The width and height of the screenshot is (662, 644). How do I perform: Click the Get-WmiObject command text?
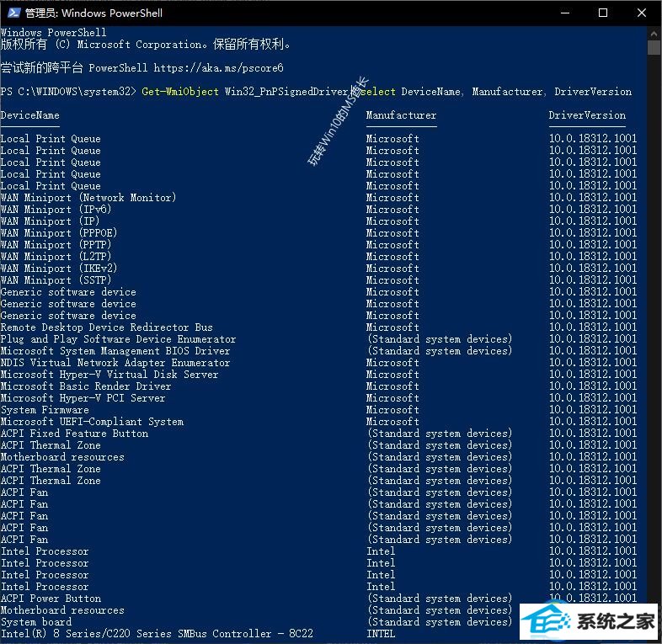pos(180,92)
